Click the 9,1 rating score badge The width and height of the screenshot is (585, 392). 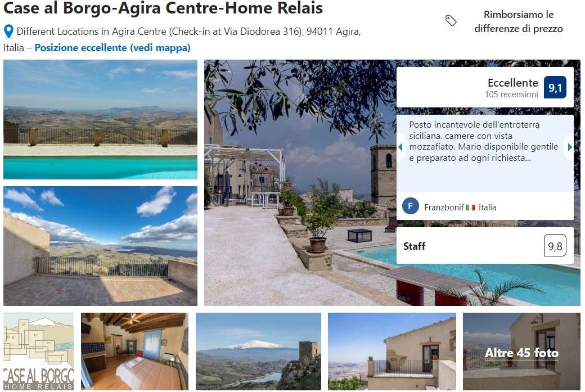pos(555,88)
